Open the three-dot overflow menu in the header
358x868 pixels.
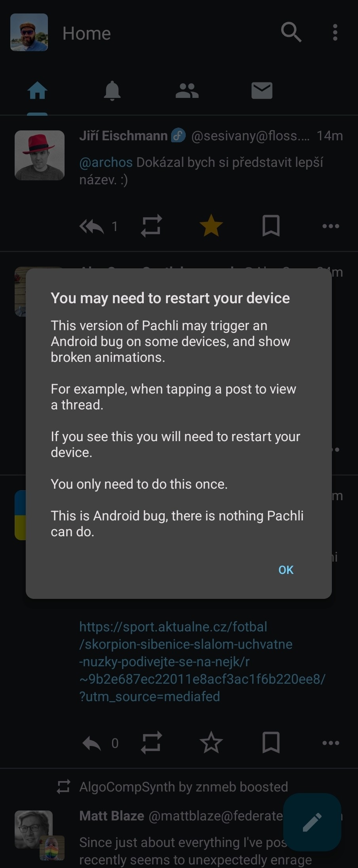coord(335,33)
